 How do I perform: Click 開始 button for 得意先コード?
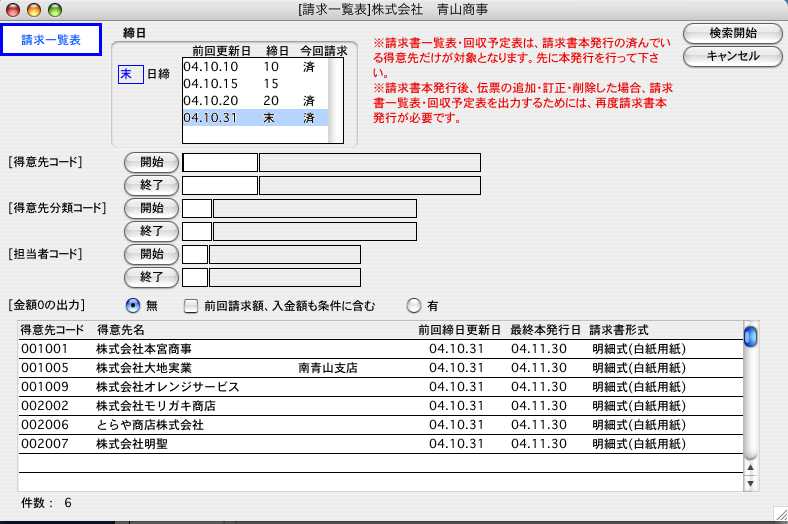point(151,162)
